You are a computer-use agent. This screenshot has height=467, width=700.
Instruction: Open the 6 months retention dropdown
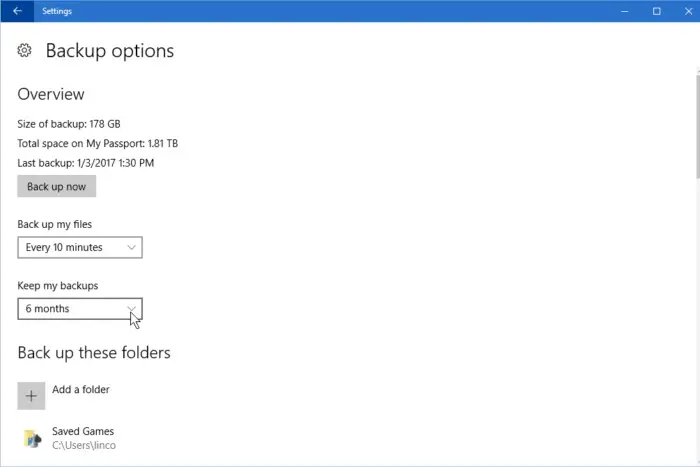pyautogui.click(x=80, y=309)
